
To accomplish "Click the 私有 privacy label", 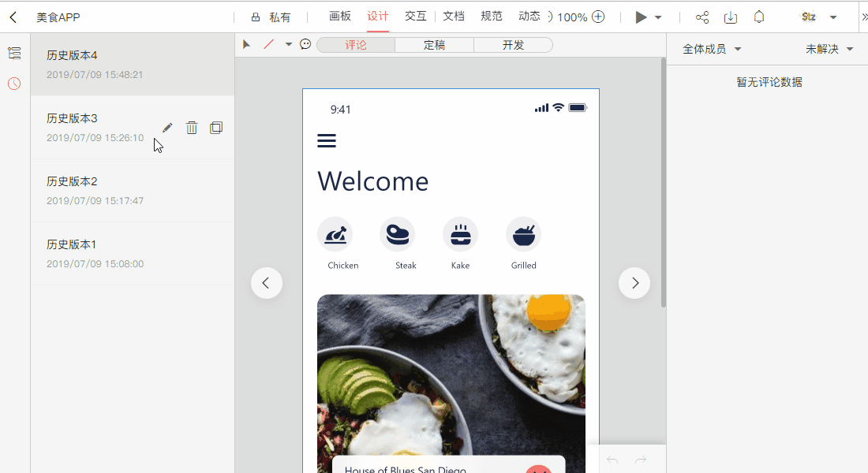I will [x=279, y=17].
